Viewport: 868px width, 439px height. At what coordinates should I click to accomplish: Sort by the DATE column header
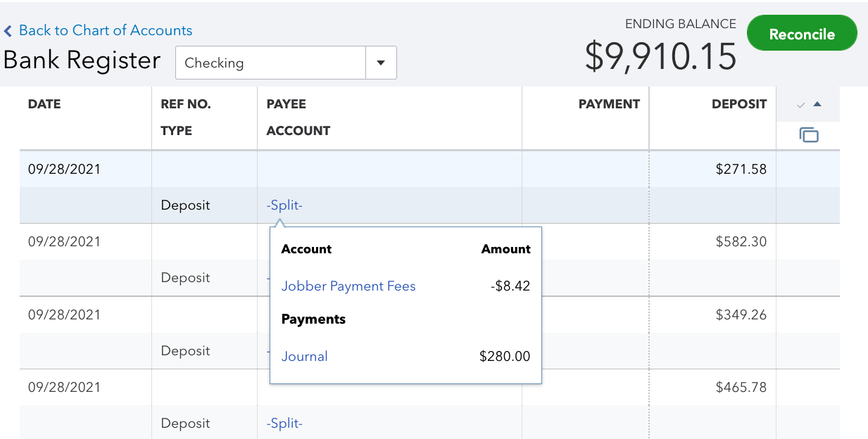[x=44, y=104]
